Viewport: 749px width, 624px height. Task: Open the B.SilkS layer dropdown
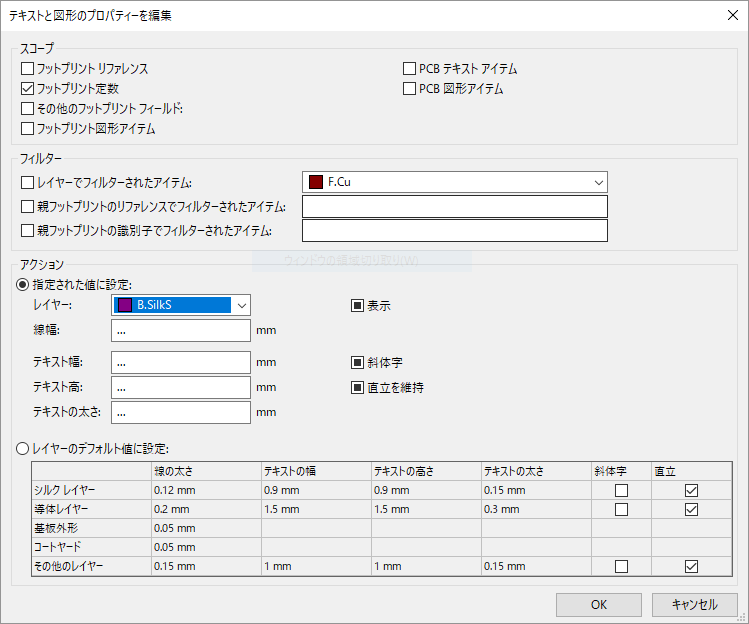pos(181,305)
